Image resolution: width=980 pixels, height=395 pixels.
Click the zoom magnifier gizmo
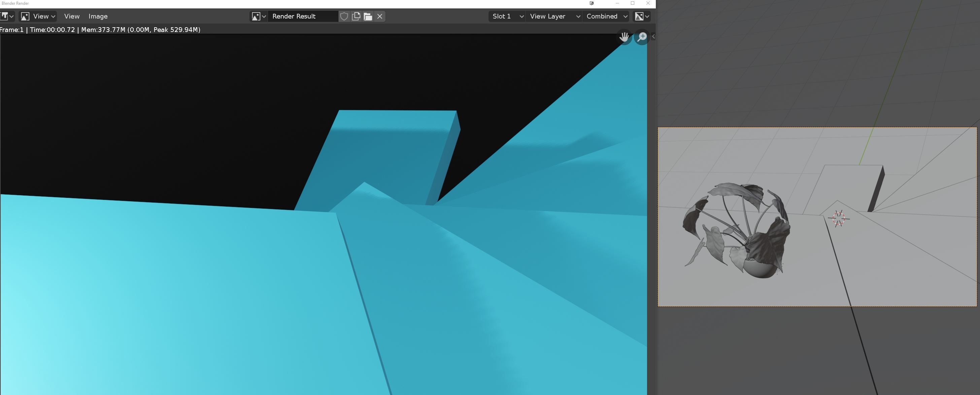coord(642,37)
